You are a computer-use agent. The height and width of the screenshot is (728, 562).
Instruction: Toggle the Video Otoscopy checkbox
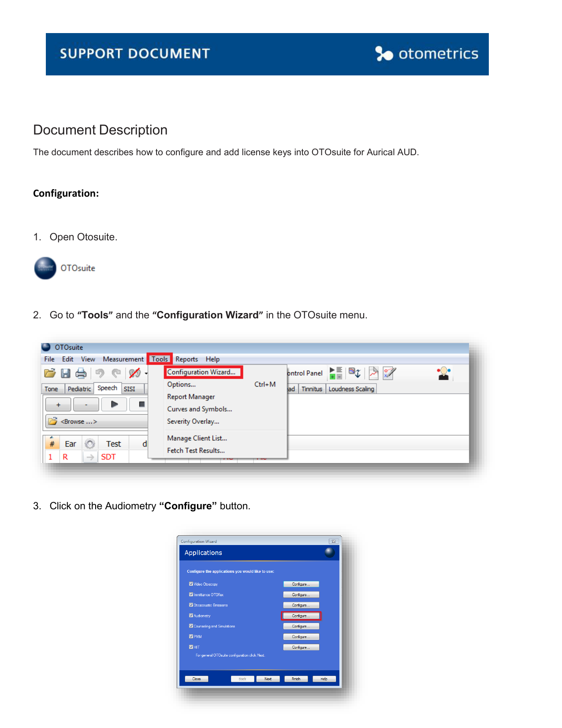tap(191, 584)
